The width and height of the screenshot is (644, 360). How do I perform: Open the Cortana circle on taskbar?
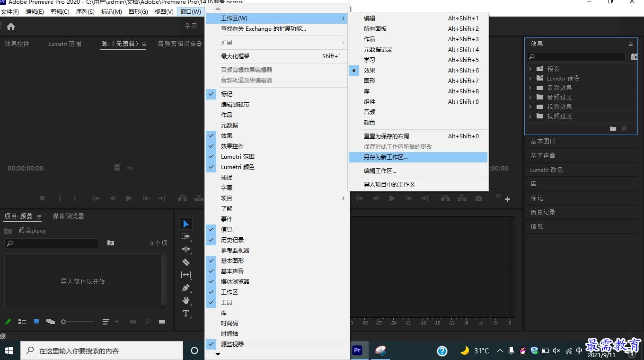click(x=194, y=351)
